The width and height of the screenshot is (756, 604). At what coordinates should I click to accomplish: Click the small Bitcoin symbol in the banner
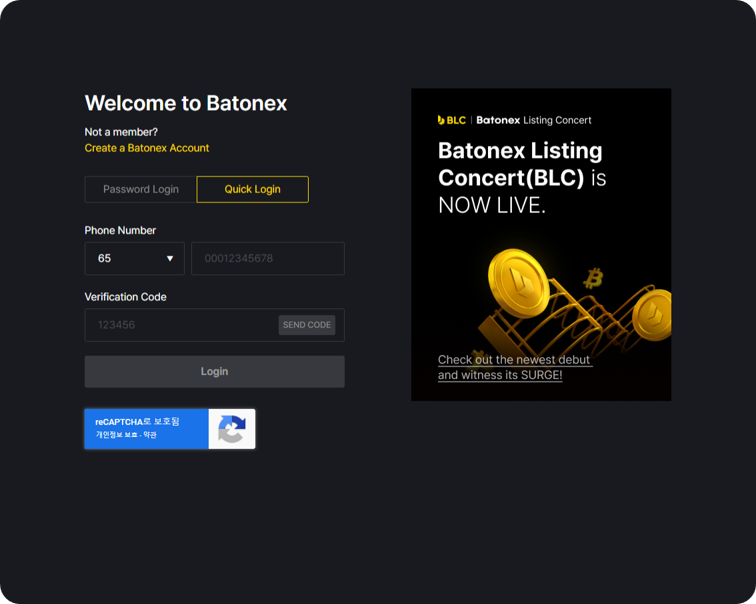(x=593, y=278)
